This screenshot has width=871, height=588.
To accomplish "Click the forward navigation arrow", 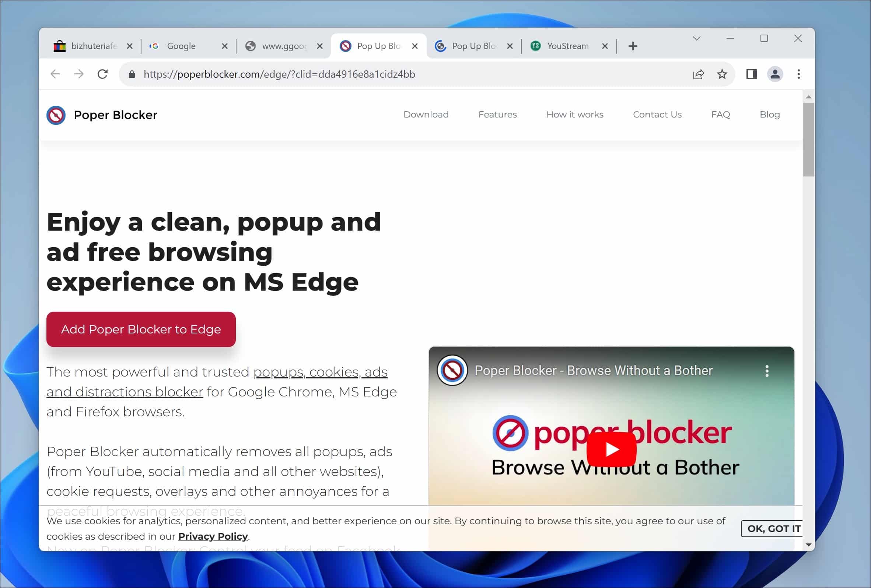I will [79, 74].
